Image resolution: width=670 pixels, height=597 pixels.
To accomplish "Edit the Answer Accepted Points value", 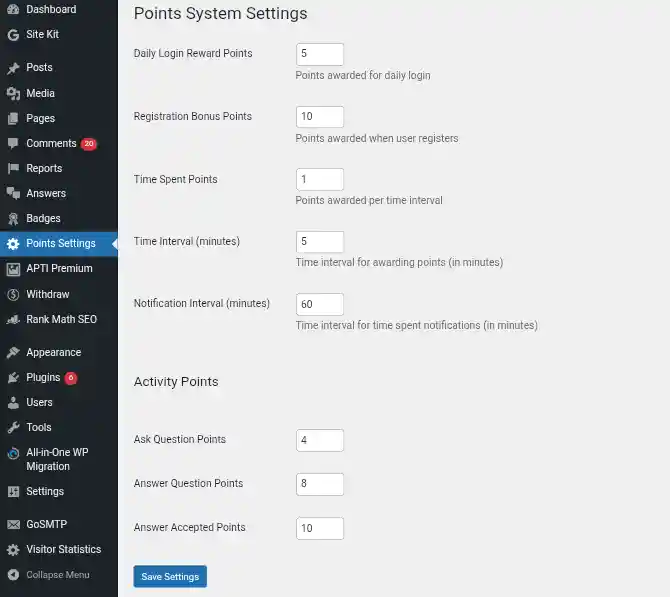I will tap(320, 528).
